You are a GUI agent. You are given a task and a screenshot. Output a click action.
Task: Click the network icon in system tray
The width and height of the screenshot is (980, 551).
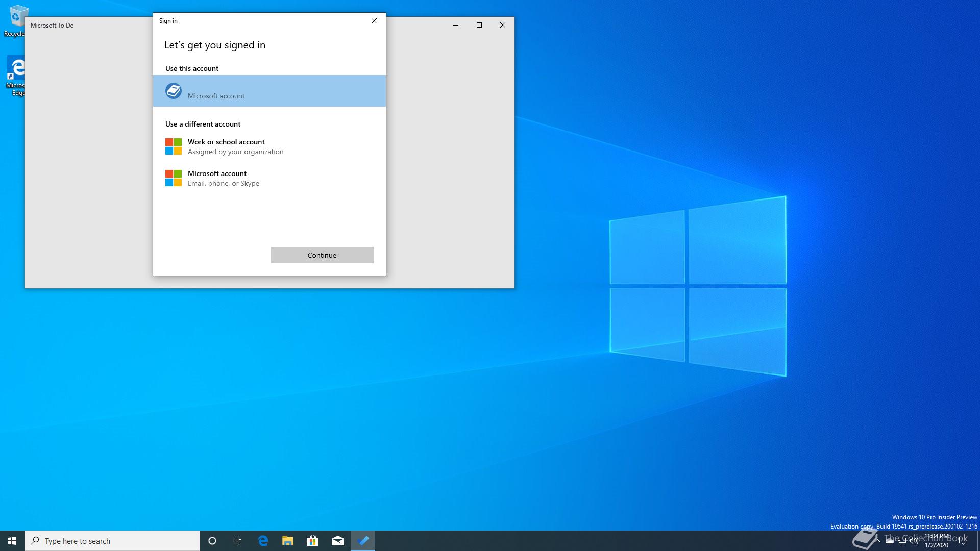902,541
